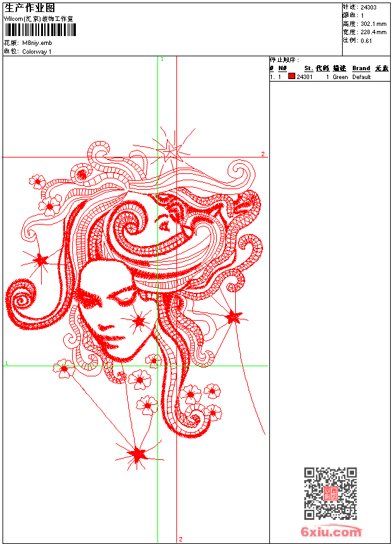Select the large filled star at the design bottom
This screenshot has width=392, height=544.
pos(137,453)
